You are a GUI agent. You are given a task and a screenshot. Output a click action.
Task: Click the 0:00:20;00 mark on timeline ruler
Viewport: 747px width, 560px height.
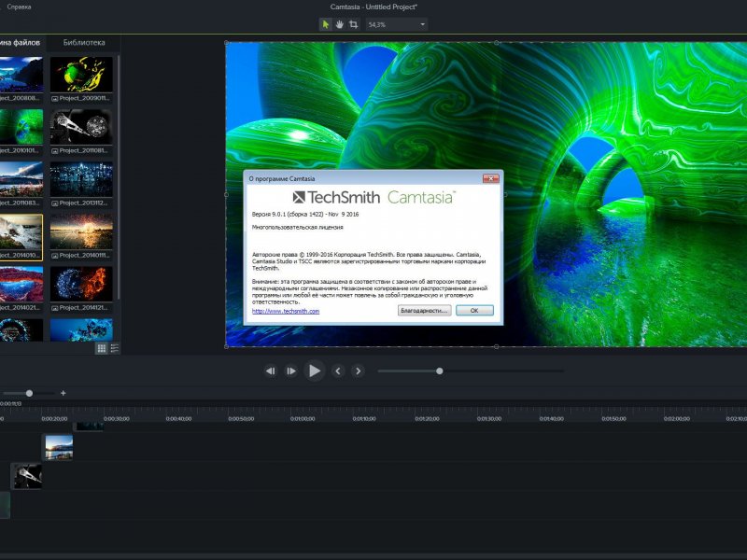(x=54, y=419)
